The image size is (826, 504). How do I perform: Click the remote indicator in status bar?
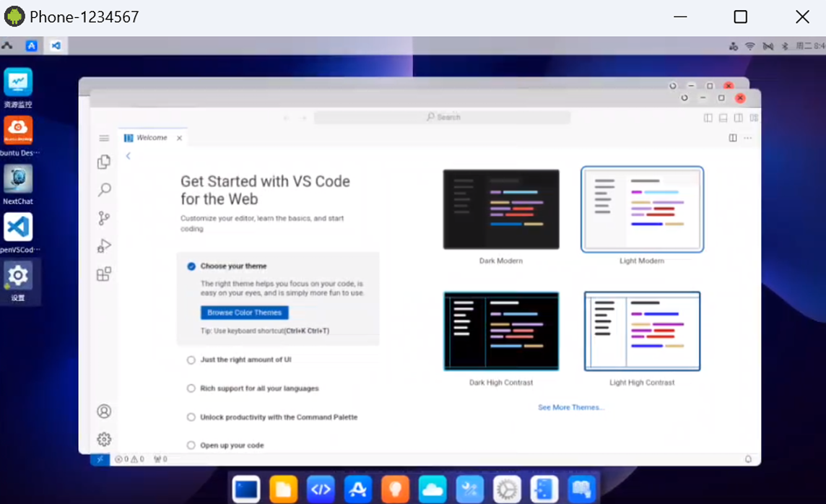(100, 459)
